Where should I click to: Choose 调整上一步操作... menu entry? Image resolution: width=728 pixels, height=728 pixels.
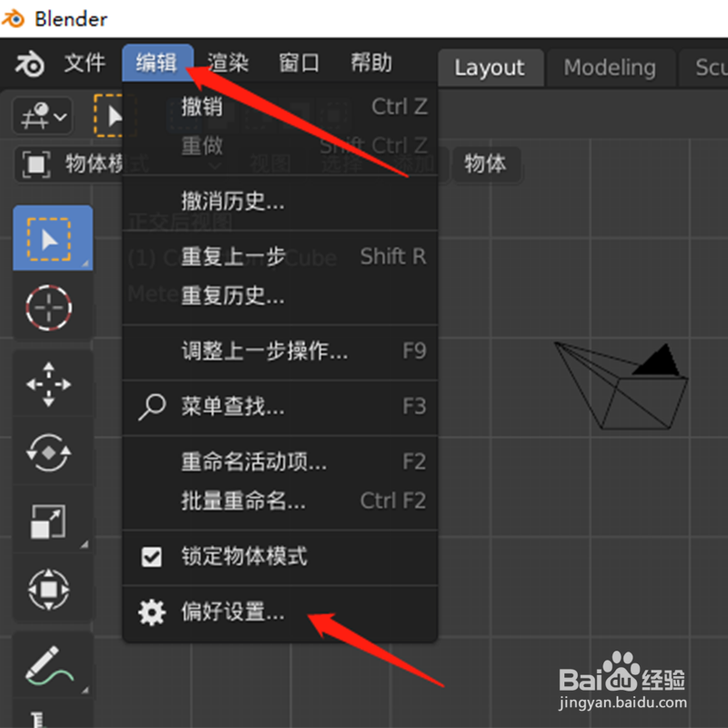(x=280, y=351)
